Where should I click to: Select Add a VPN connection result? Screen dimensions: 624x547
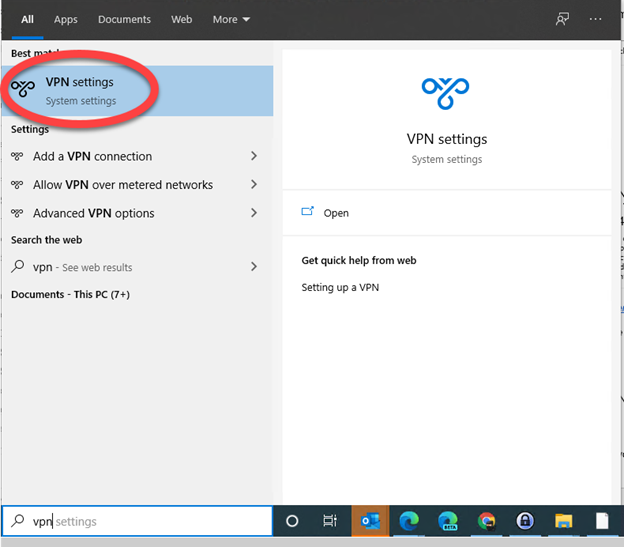[137, 156]
